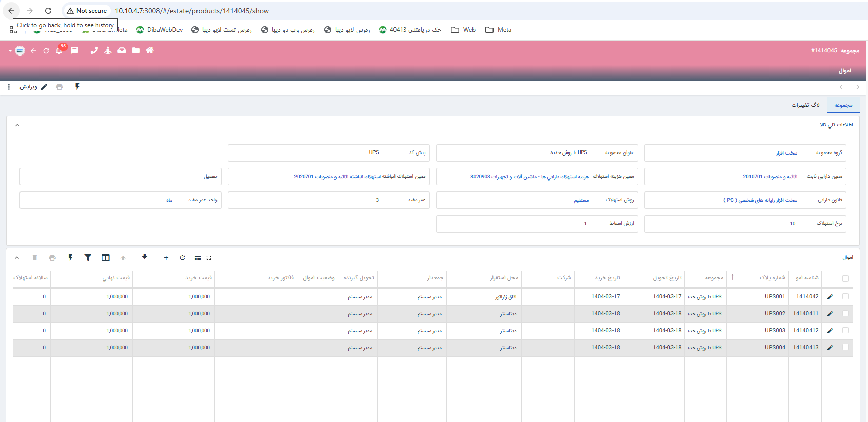Select the مجموعه tab
This screenshot has width=868, height=422.
pos(843,105)
